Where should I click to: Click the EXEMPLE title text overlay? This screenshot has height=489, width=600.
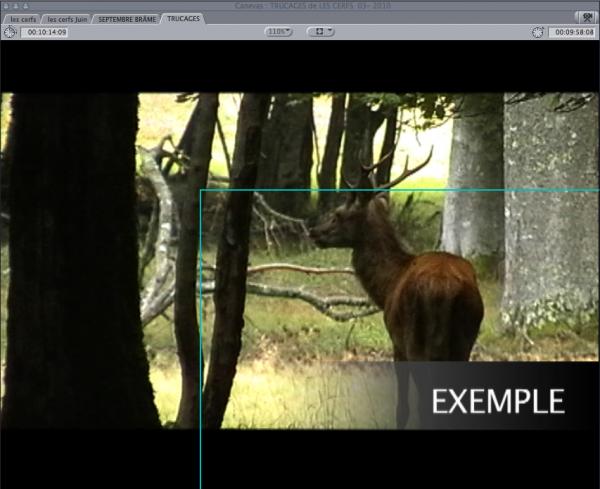[498, 401]
